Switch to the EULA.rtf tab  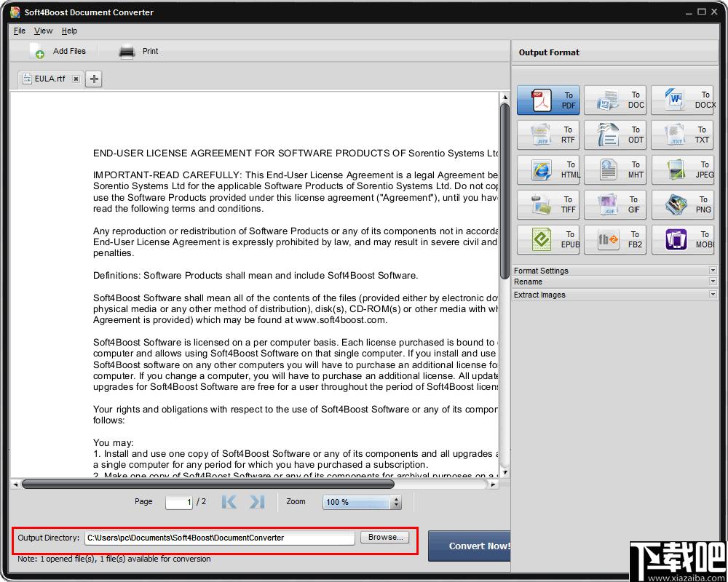tap(50, 79)
